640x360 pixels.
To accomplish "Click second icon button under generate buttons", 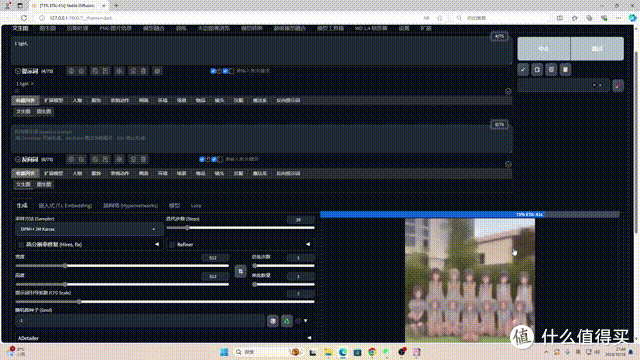I will click(537, 70).
